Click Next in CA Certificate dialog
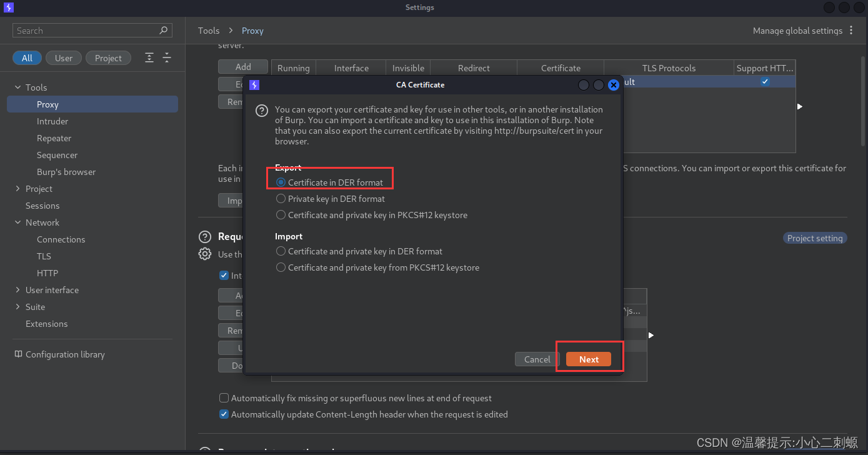 coord(589,359)
